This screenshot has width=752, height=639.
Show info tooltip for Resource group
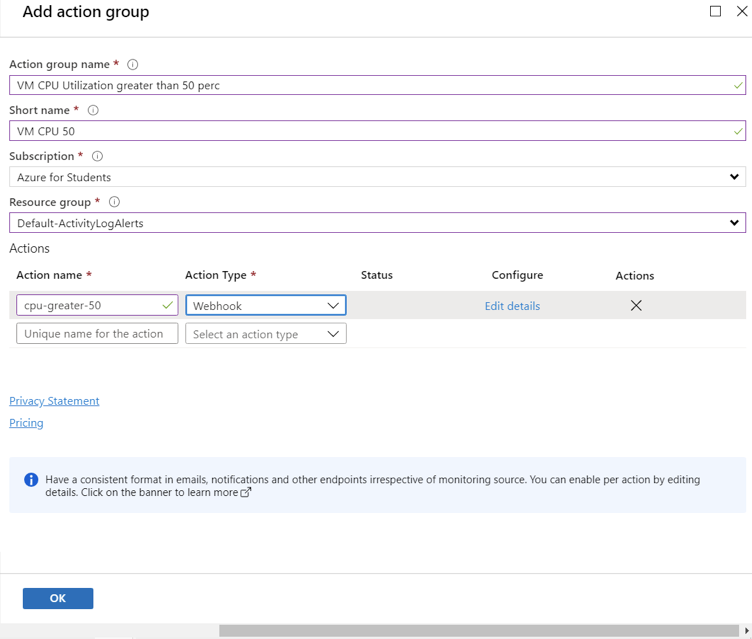coord(114,202)
